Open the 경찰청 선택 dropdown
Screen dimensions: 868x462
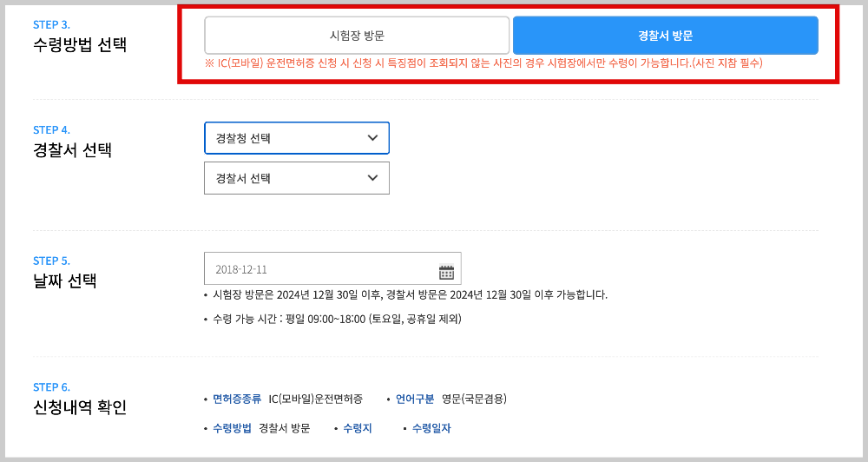point(297,138)
